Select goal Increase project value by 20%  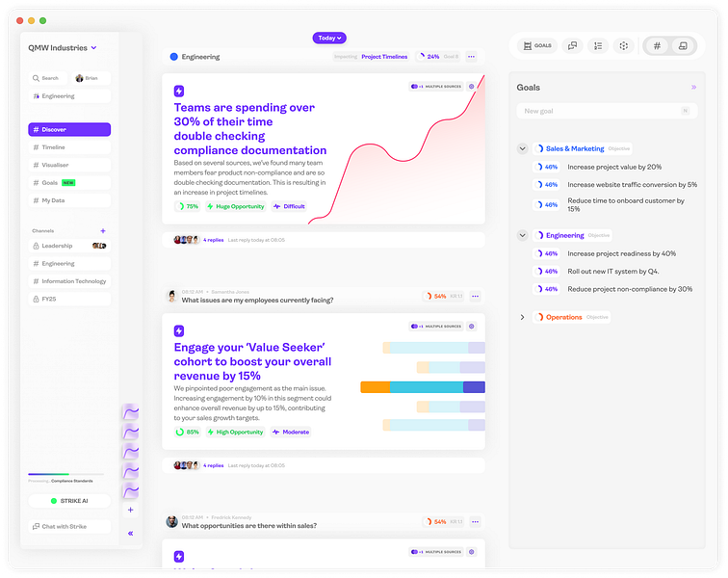click(x=614, y=167)
